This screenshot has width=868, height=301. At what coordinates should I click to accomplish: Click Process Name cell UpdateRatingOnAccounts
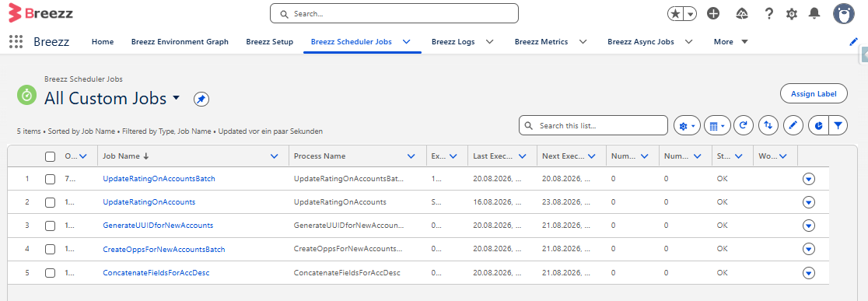(340, 202)
